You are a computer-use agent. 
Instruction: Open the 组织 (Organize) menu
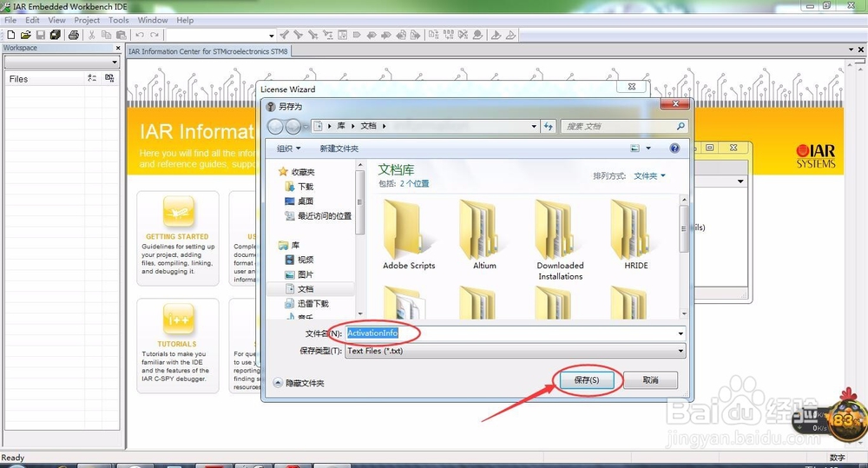(x=288, y=148)
